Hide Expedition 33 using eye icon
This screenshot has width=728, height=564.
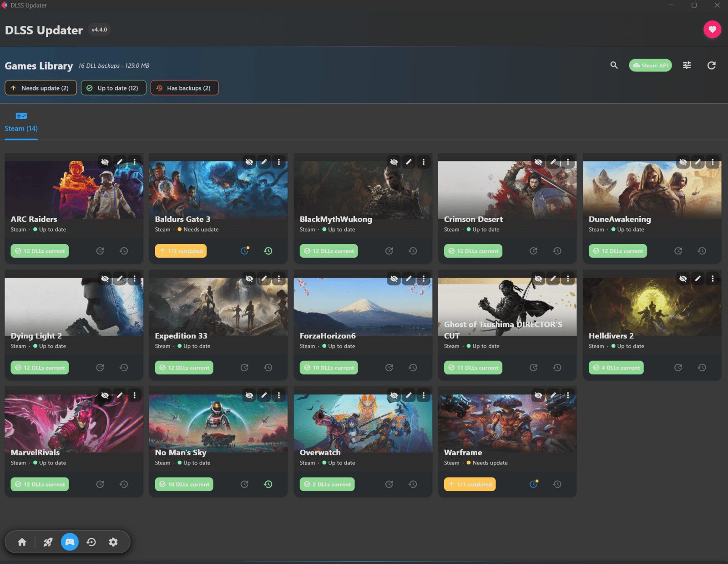click(249, 278)
